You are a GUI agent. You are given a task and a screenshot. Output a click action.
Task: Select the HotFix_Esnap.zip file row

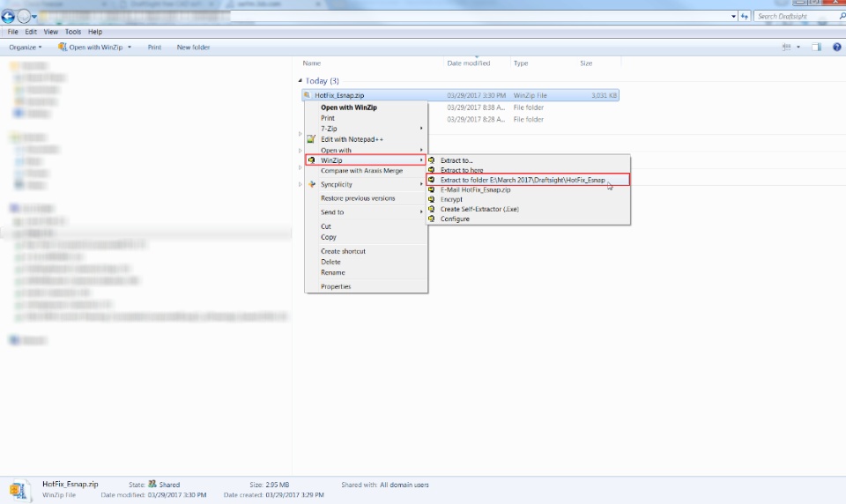[460, 95]
